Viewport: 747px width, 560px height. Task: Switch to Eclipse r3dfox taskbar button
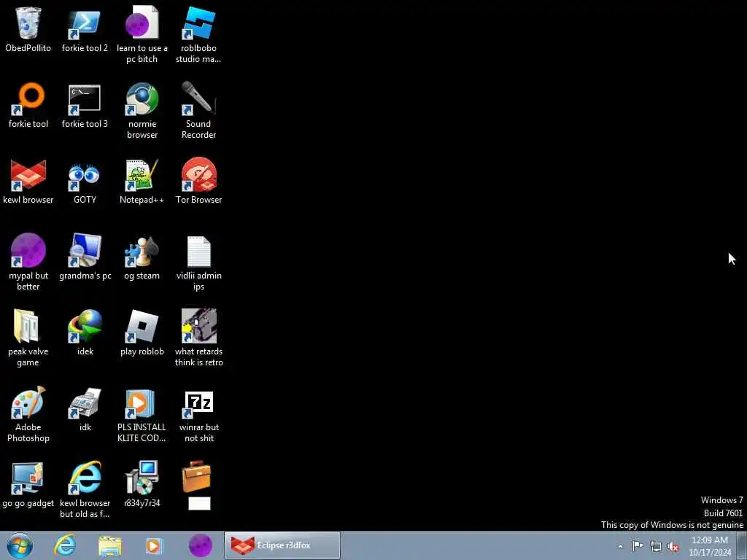[282, 545]
